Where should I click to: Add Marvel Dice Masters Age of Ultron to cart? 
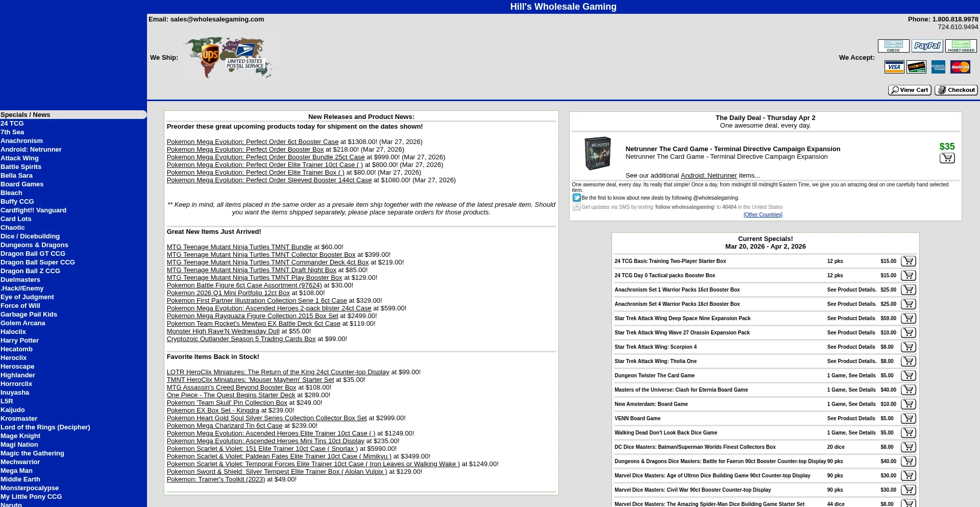point(909,476)
